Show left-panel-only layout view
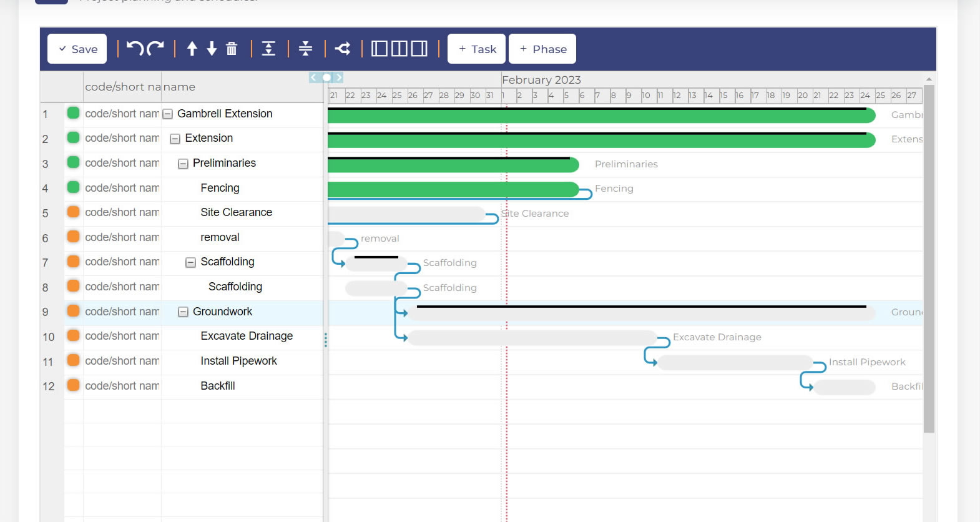 click(x=380, y=49)
